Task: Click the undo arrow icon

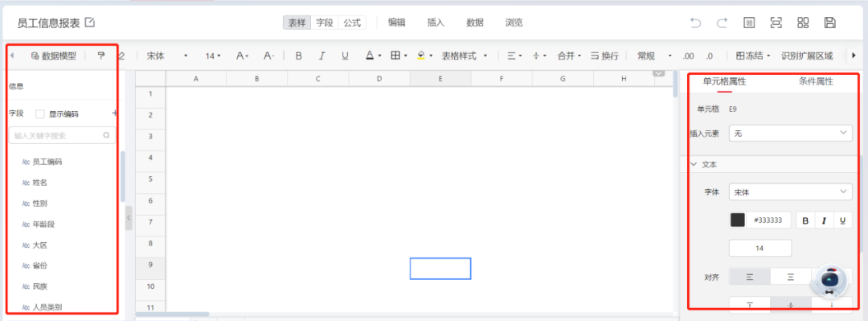Action: [695, 23]
